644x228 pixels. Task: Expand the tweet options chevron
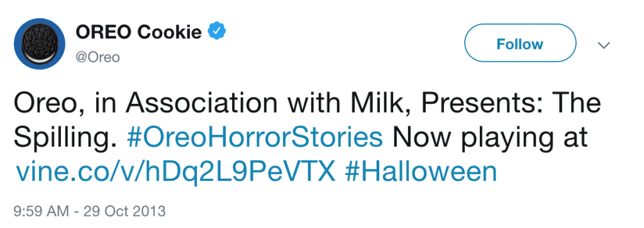[604, 45]
